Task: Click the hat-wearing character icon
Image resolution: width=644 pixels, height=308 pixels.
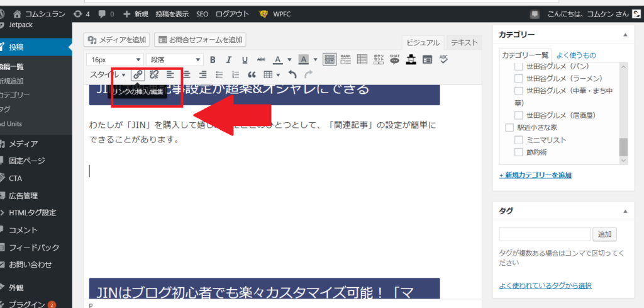Action: (411, 60)
